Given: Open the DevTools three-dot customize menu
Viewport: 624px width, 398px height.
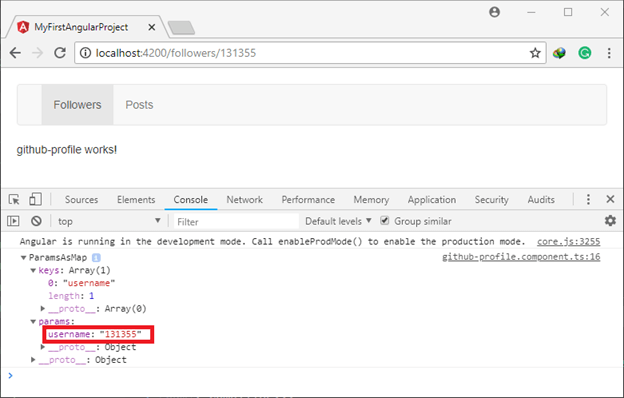Looking at the screenshot, I should click(x=588, y=199).
